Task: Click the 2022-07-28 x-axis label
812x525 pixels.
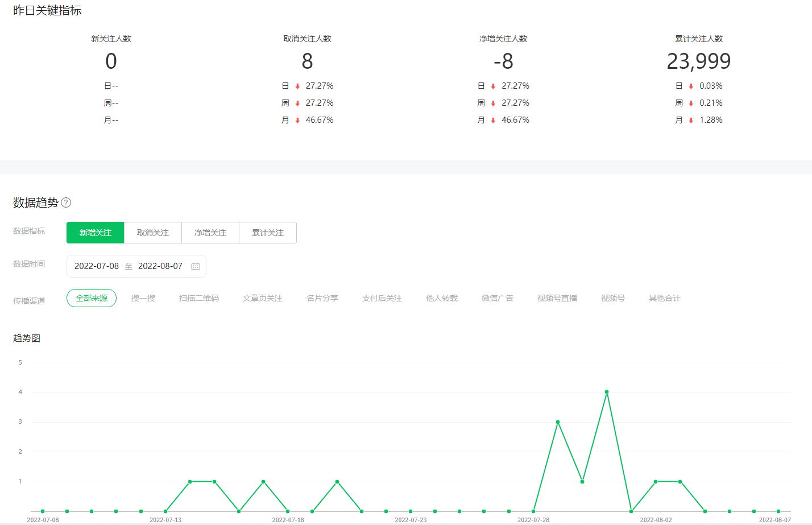Action: pos(533,520)
